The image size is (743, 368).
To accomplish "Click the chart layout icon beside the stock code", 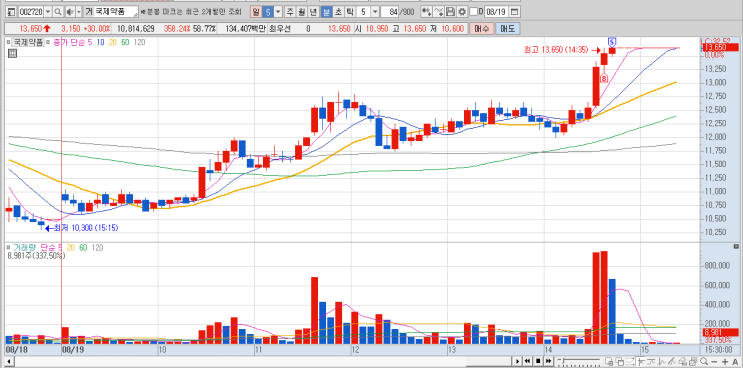I will point(12,11).
